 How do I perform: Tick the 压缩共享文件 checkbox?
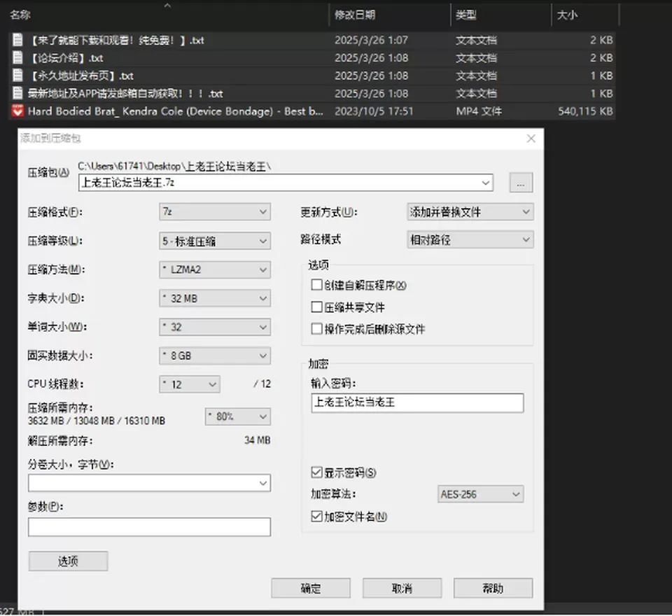pos(316,307)
